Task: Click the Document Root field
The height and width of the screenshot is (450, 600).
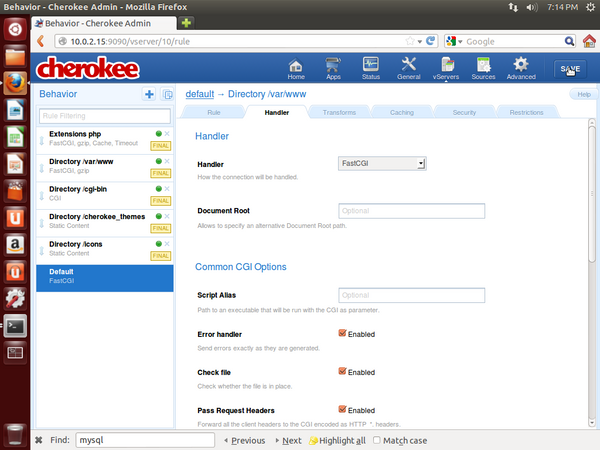Action: [x=411, y=211]
